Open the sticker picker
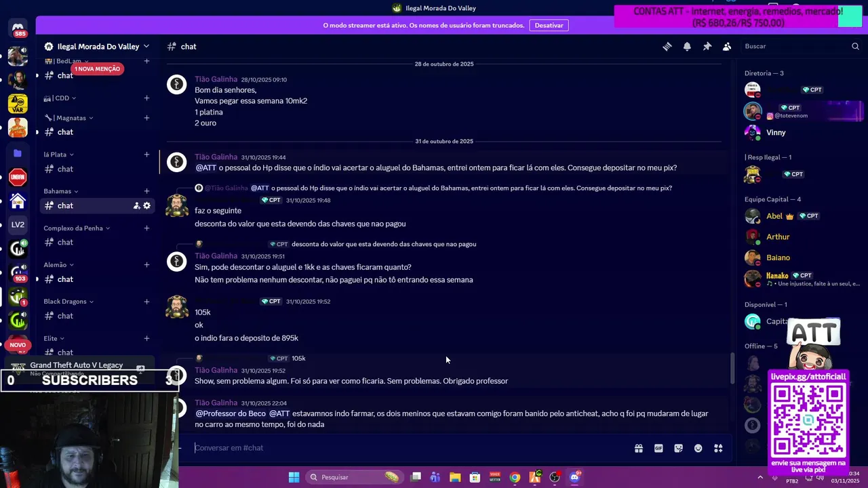This screenshot has width=868, height=488. pos(678,448)
